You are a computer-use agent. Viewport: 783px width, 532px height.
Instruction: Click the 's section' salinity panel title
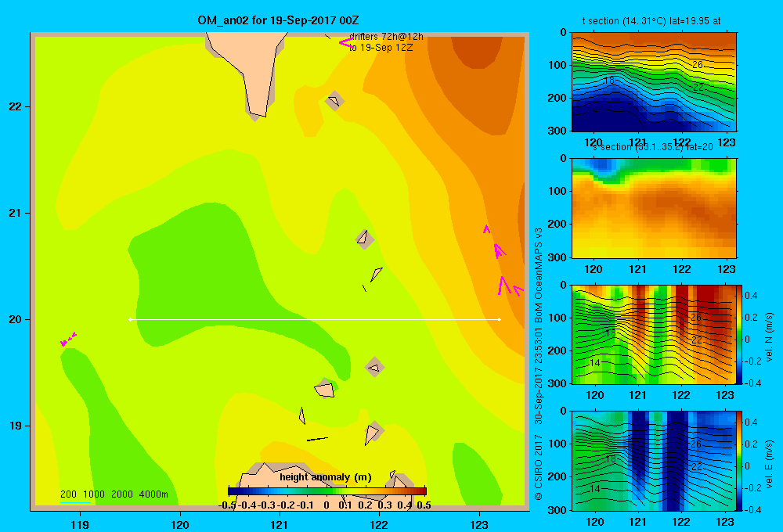click(x=652, y=147)
